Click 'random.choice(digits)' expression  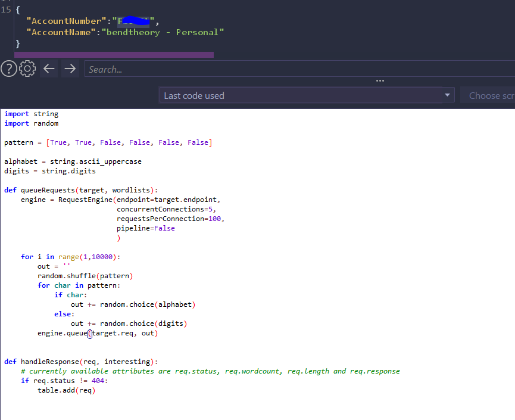143,323
